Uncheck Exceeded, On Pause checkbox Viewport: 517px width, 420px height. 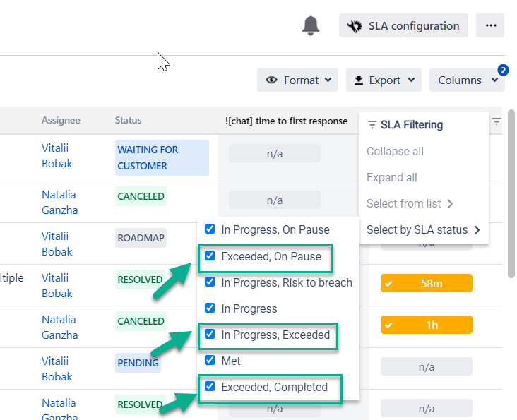click(210, 256)
